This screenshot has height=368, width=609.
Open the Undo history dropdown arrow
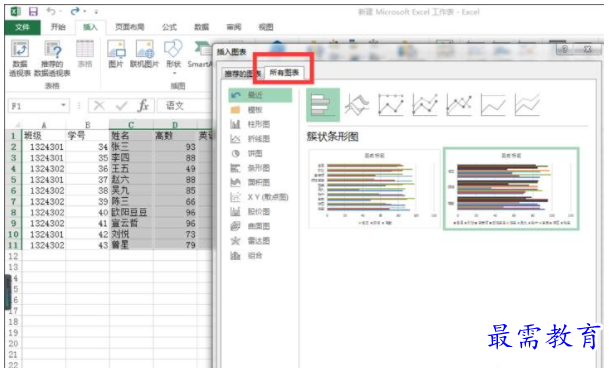pos(61,11)
